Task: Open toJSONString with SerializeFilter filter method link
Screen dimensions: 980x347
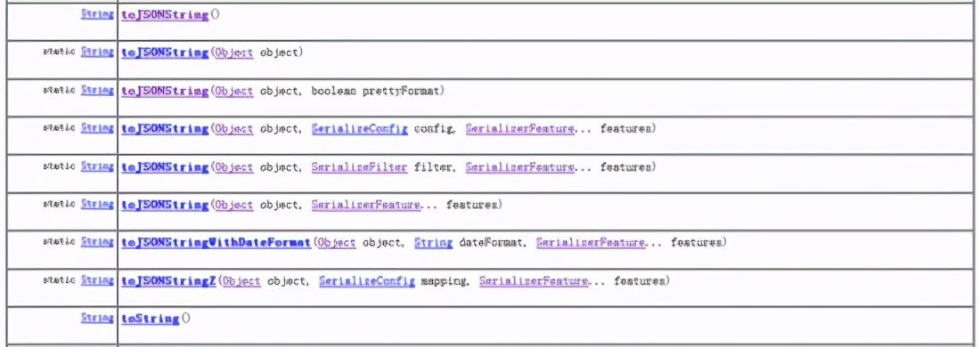Action: pos(165,167)
